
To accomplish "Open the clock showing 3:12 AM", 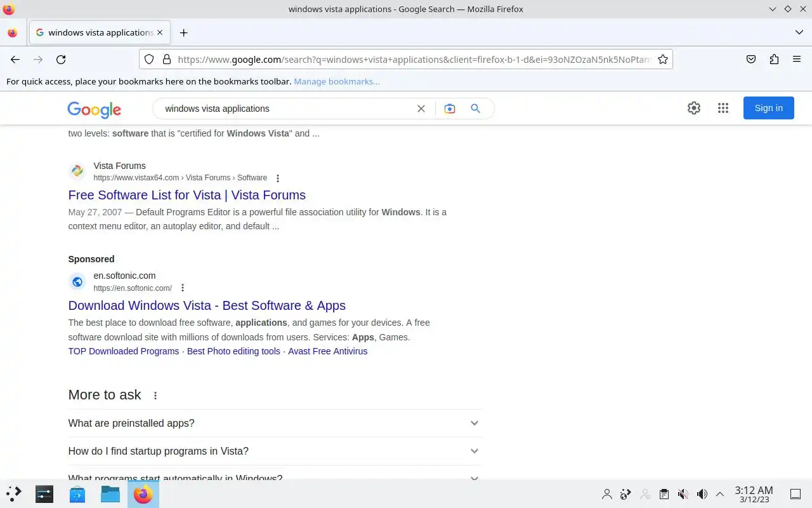I will coord(754,494).
